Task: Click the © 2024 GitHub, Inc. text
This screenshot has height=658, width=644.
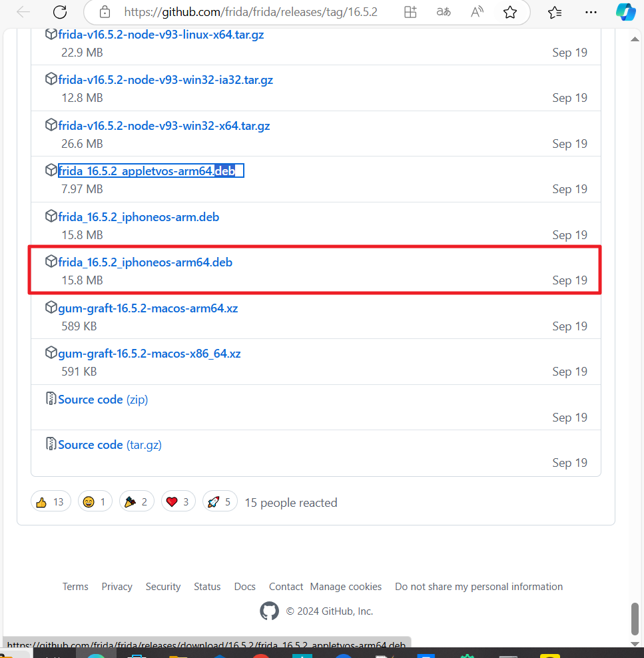Action: (330, 611)
